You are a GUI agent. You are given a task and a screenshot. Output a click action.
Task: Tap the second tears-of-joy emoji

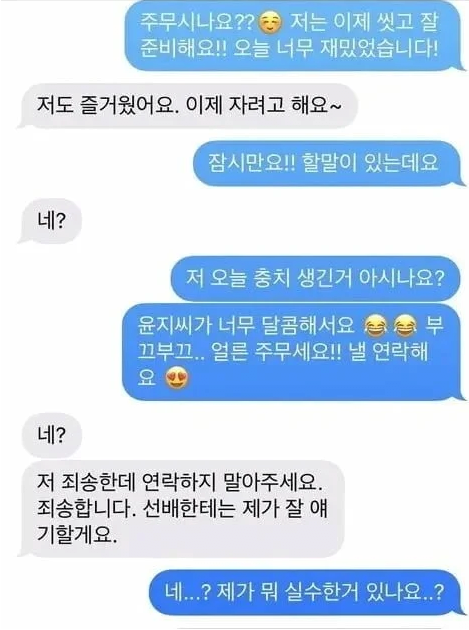pos(405,326)
